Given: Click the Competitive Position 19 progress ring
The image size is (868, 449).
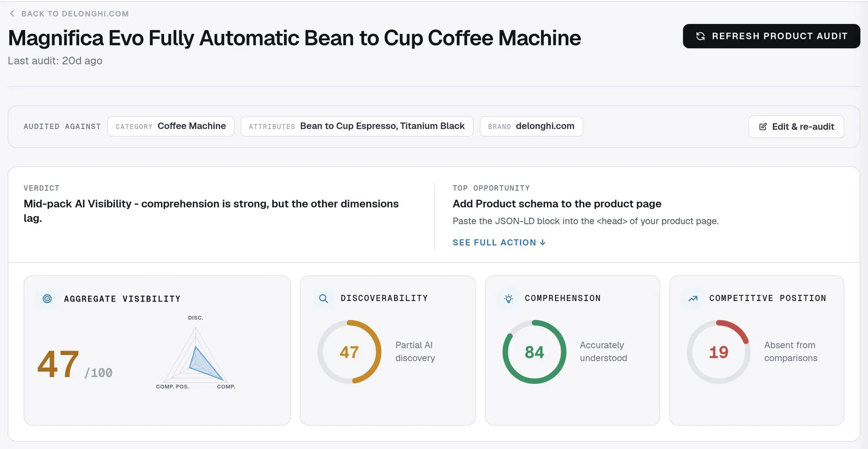Looking at the screenshot, I should (x=719, y=352).
